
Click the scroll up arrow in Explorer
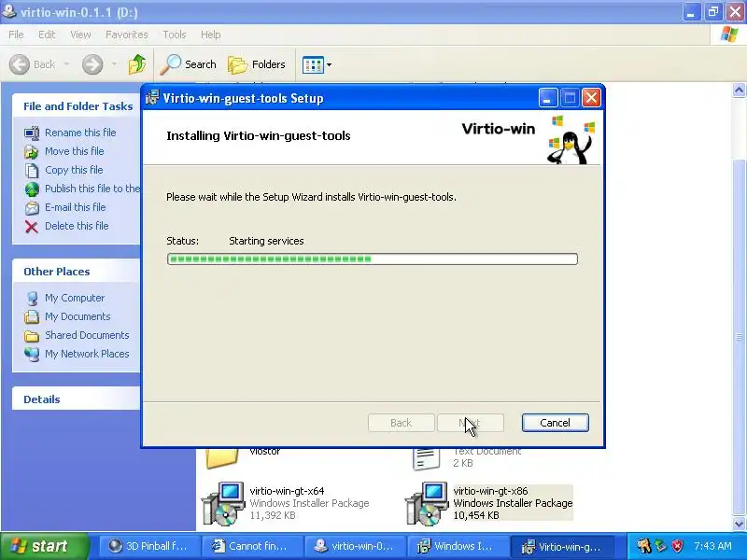click(x=739, y=90)
